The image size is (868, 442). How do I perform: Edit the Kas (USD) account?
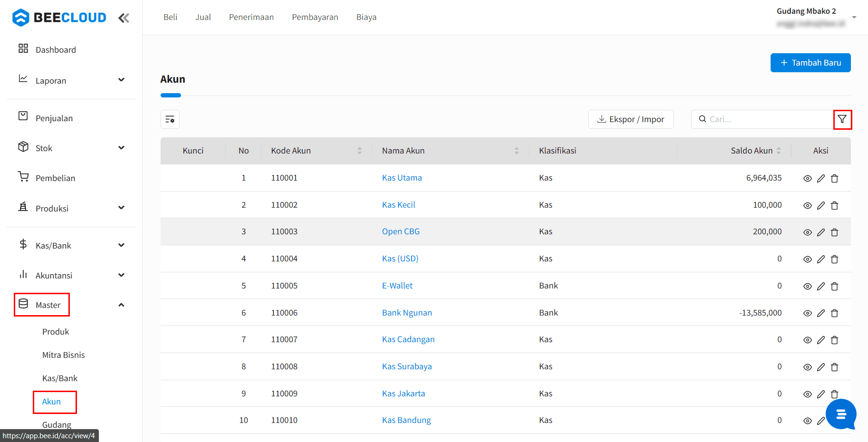[x=821, y=259]
